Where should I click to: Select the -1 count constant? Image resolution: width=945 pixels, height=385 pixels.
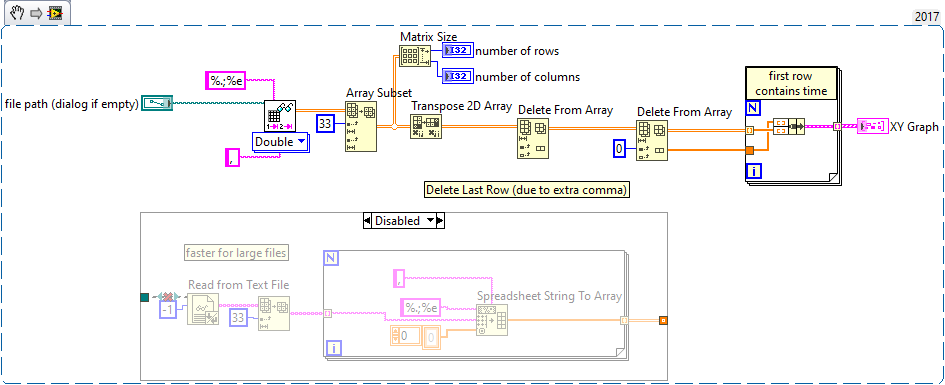tap(168, 310)
